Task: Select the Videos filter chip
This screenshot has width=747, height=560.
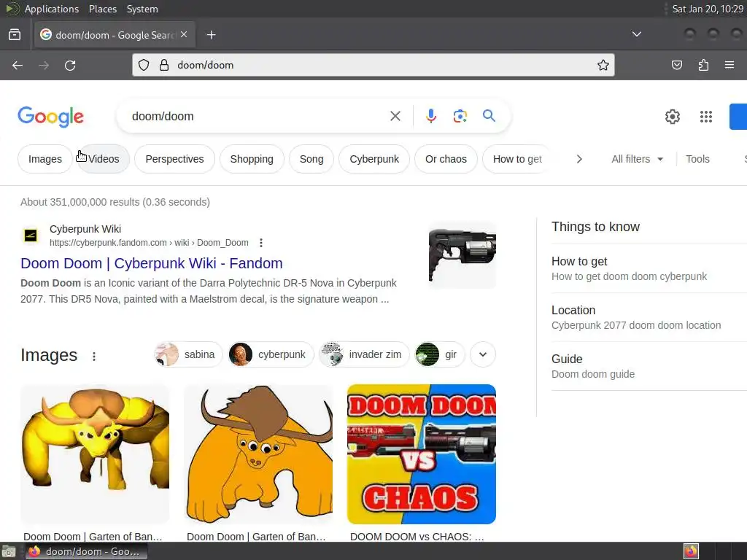Action: (104, 159)
